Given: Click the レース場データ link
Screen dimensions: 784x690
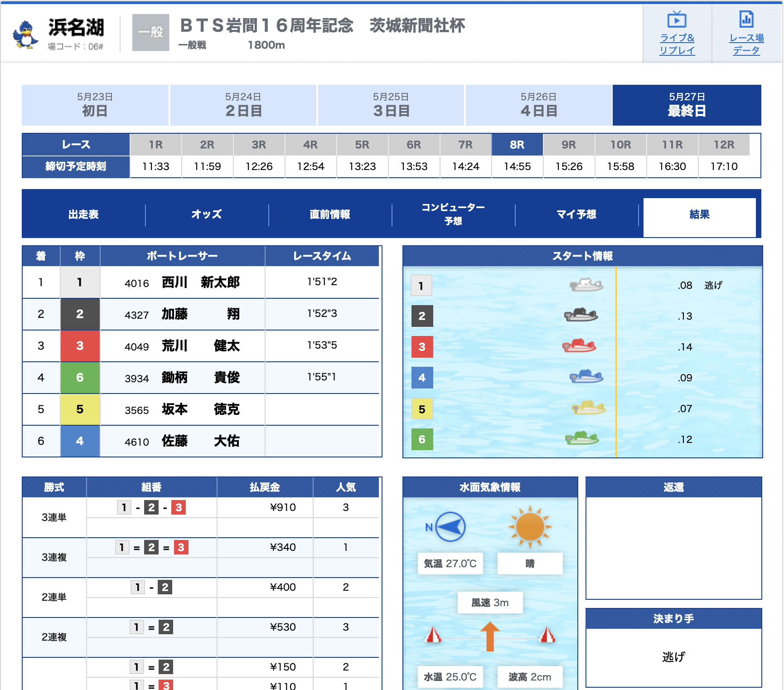Looking at the screenshot, I should click(746, 44).
